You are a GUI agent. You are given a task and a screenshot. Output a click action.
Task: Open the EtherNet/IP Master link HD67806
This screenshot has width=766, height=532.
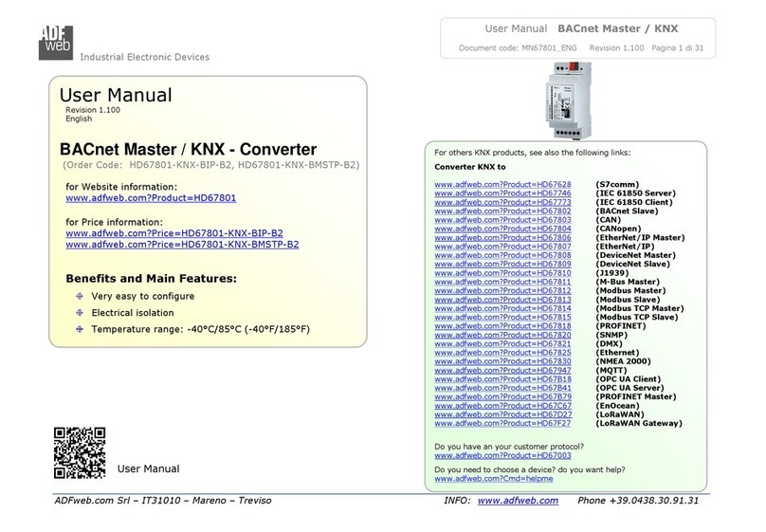coord(502,237)
